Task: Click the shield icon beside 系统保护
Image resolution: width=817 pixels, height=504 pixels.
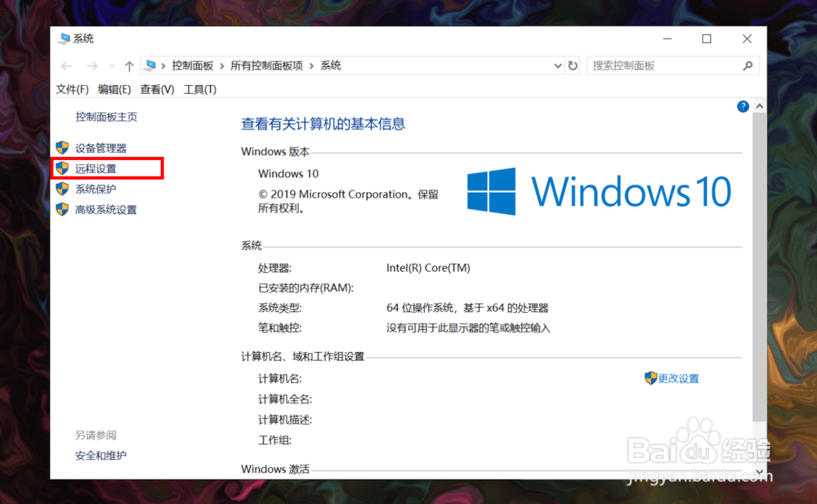Action: point(63,189)
